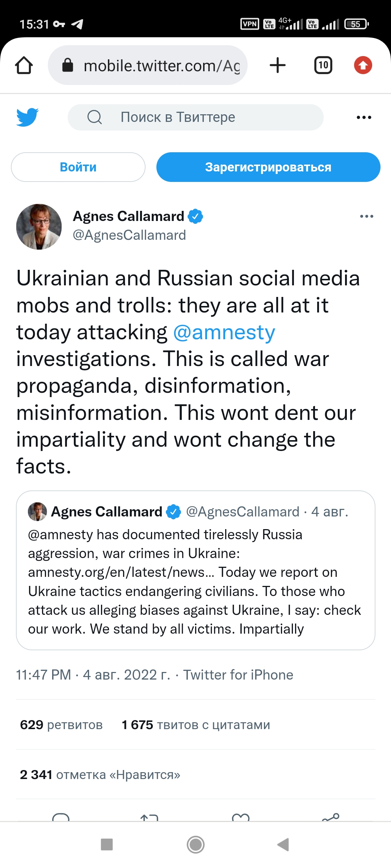View the 629 retweets list
The image size is (391, 868).
62,725
